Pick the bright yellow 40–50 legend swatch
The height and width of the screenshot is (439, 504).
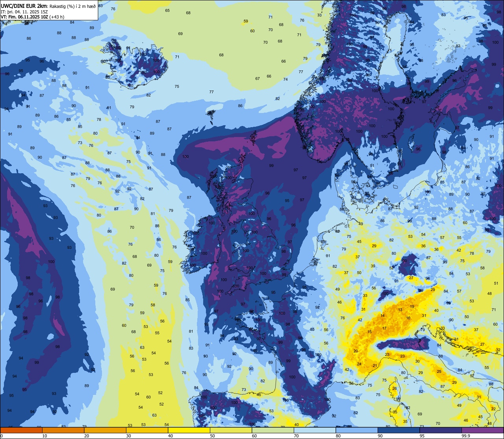[x=189, y=430]
